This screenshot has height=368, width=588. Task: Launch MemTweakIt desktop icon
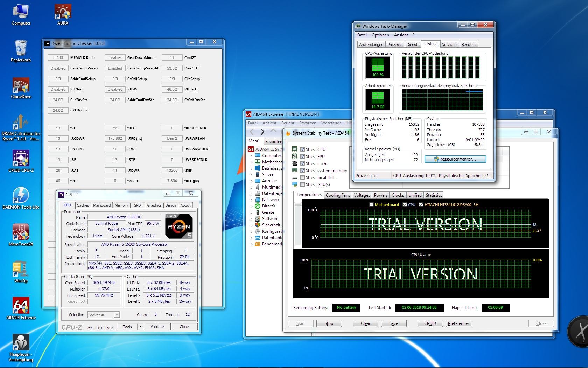[21, 235]
